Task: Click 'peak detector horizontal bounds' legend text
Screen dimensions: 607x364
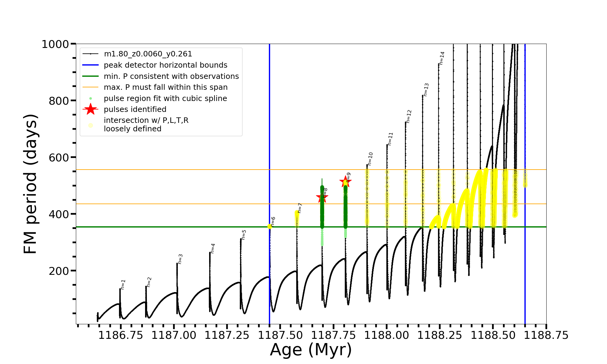Action: [x=165, y=65]
